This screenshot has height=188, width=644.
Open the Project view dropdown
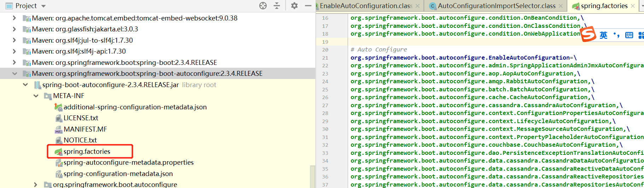[43, 6]
